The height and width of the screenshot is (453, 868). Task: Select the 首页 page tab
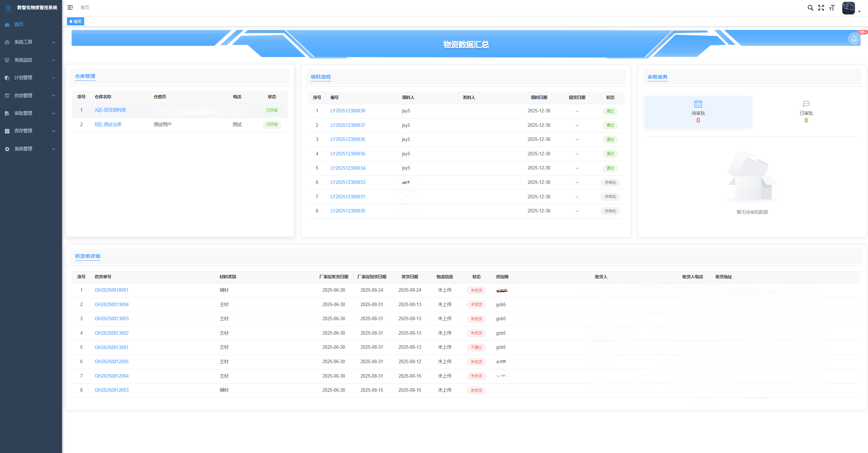pyautogui.click(x=76, y=21)
